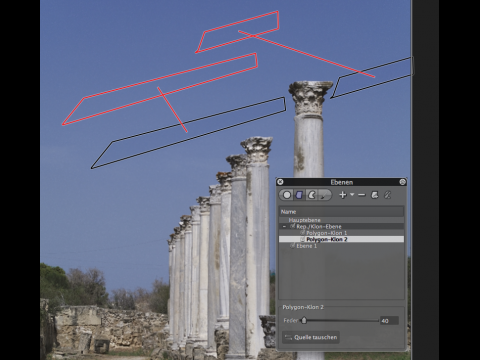
Task: Toggle visibility checkbox of Ebene 1
Action: tap(292, 246)
